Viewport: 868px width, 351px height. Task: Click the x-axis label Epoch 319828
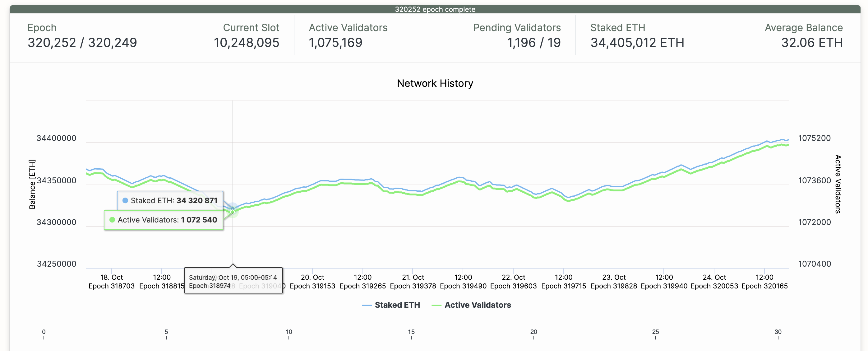point(614,286)
